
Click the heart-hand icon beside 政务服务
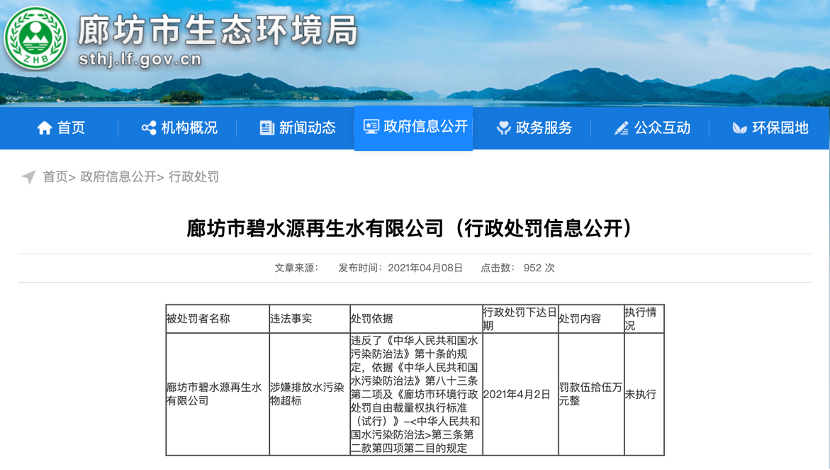503,128
